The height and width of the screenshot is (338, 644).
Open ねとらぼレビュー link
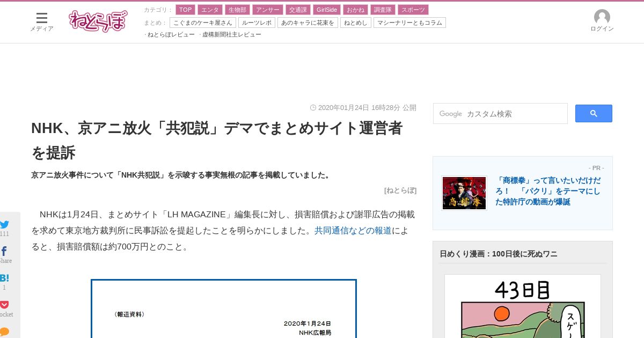(171, 34)
